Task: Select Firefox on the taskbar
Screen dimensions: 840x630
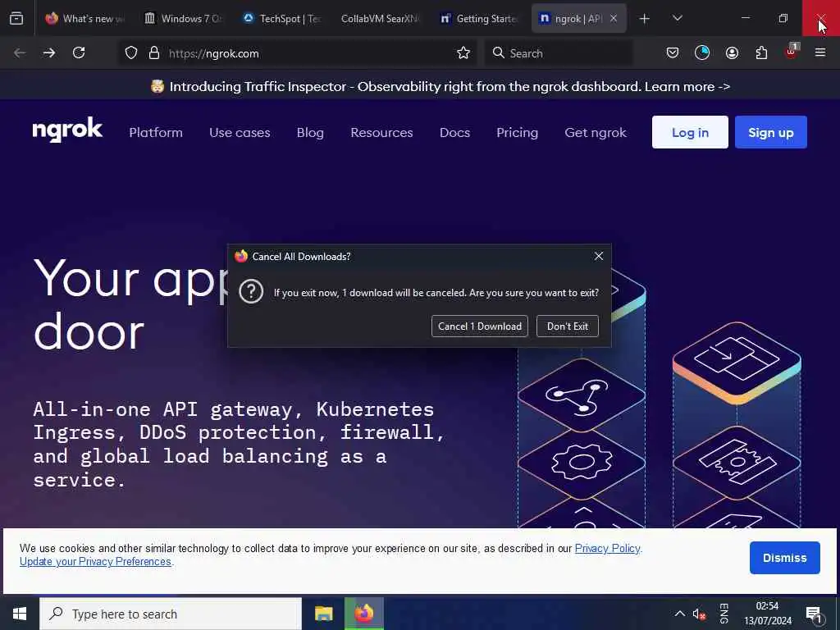Action: (x=363, y=614)
